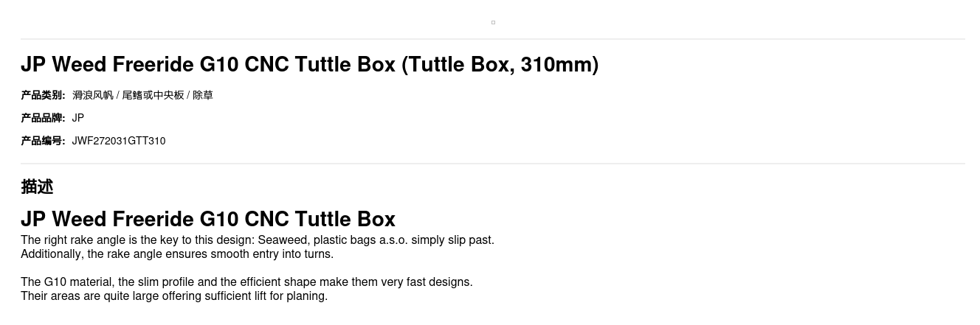Image resolution: width=980 pixels, height=325 pixels.
Task: Click the sentence starting 'The right rake angle'
Action: click(x=258, y=240)
